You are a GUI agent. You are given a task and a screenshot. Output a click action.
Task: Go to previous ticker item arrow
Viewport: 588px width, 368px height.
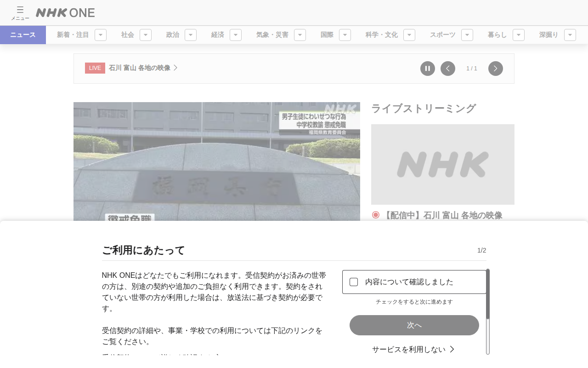click(x=448, y=69)
